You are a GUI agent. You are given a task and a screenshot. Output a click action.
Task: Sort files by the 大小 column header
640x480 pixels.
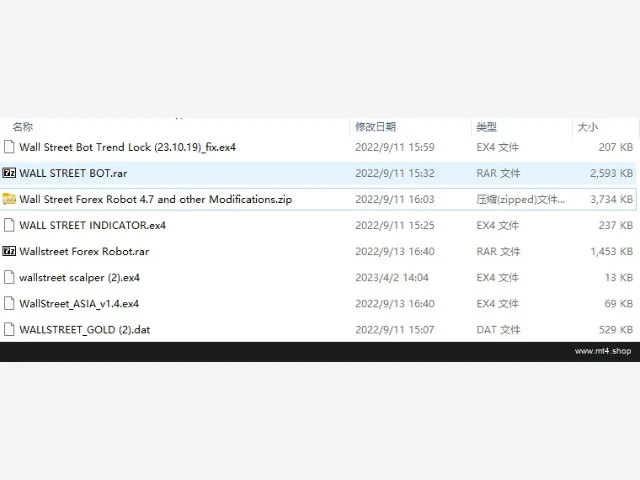(588, 127)
